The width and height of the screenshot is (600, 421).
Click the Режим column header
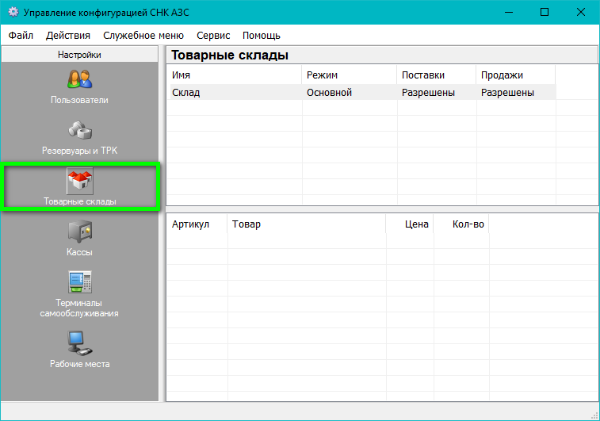point(349,75)
